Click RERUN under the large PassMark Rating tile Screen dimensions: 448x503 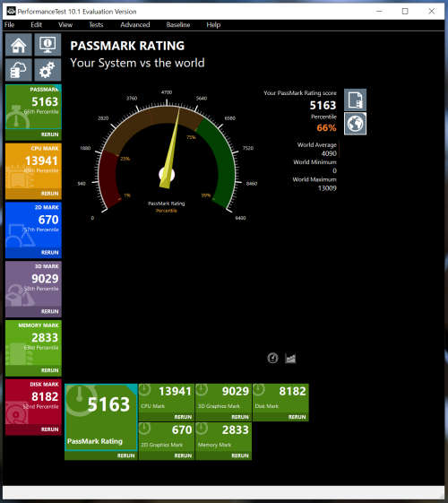pyautogui.click(x=125, y=455)
